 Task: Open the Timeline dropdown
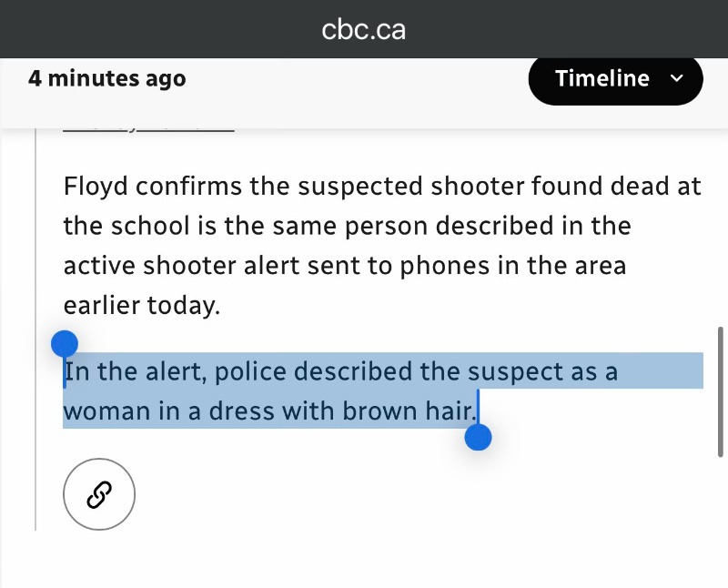pyautogui.click(x=615, y=79)
